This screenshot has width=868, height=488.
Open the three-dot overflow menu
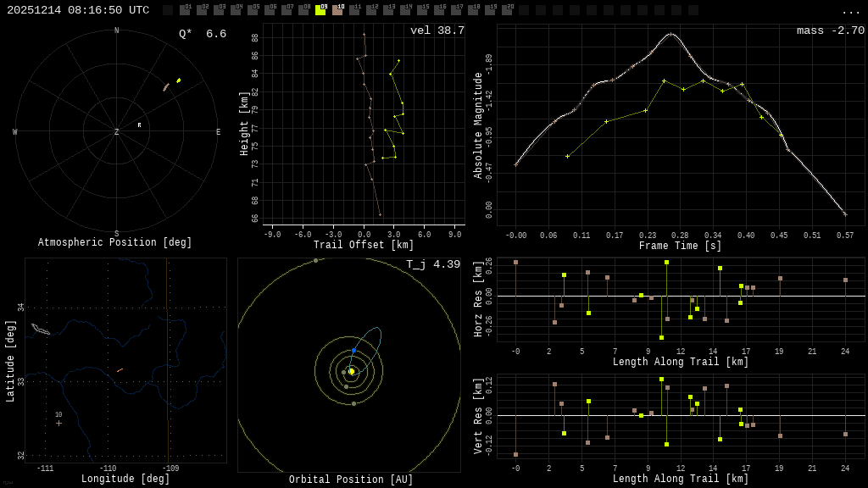click(x=850, y=11)
